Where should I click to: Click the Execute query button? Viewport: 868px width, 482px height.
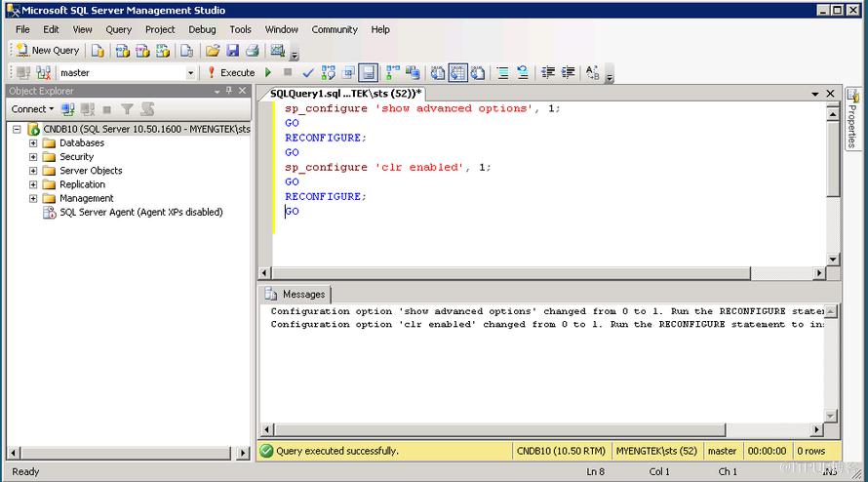[x=231, y=72]
